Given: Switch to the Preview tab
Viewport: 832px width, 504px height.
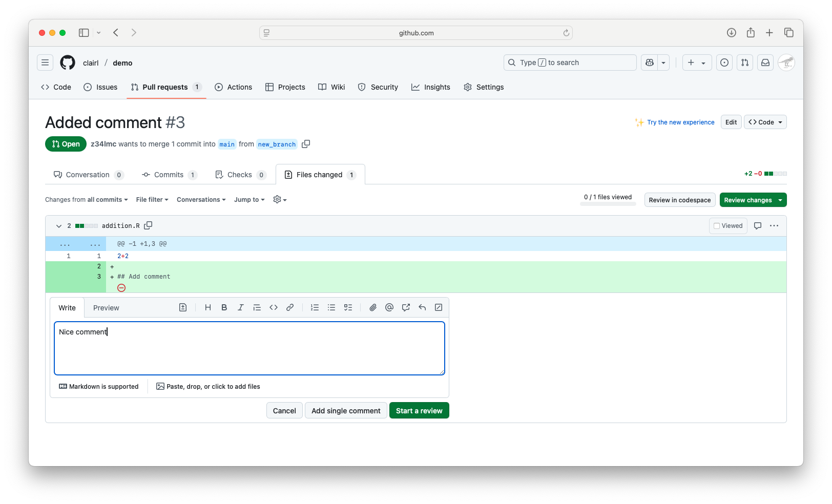Looking at the screenshot, I should pyautogui.click(x=106, y=308).
